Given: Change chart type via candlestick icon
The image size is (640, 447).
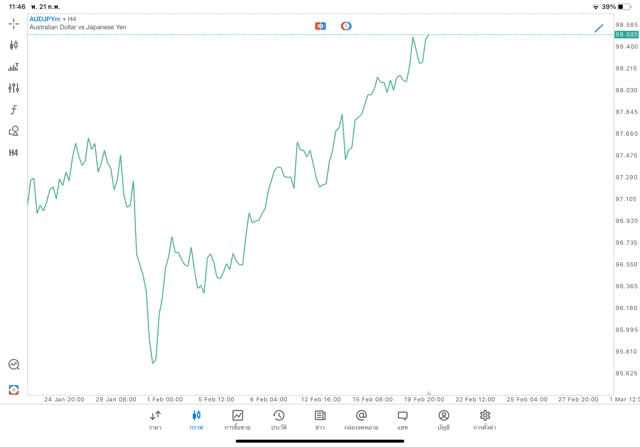Looking at the screenshot, I should 13,45.
